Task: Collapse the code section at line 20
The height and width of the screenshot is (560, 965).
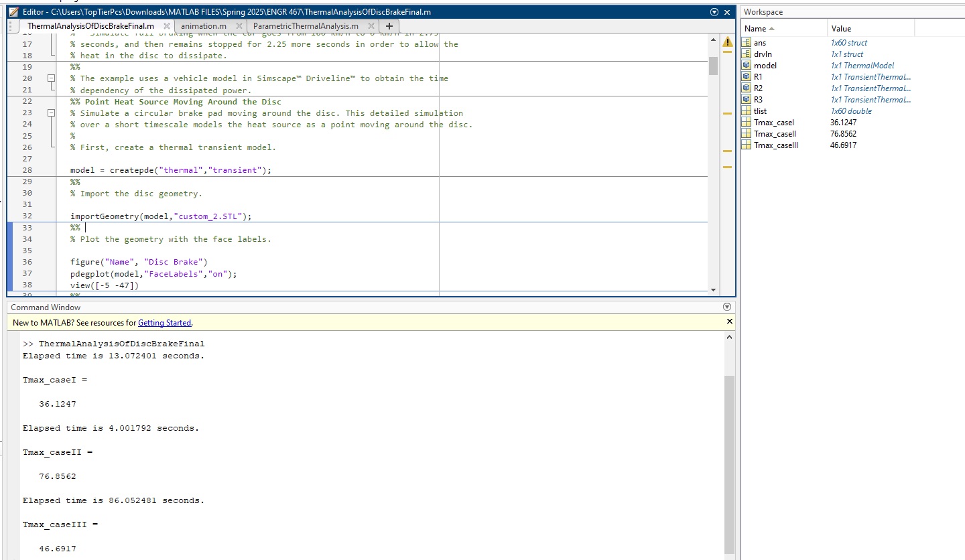Action: coord(52,78)
